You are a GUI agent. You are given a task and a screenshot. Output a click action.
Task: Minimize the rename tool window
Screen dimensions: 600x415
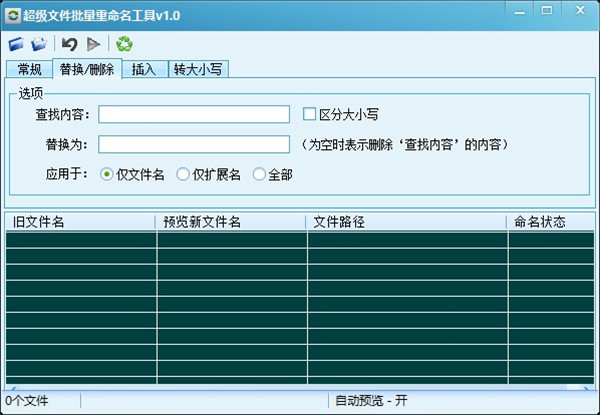[x=520, y=11]
